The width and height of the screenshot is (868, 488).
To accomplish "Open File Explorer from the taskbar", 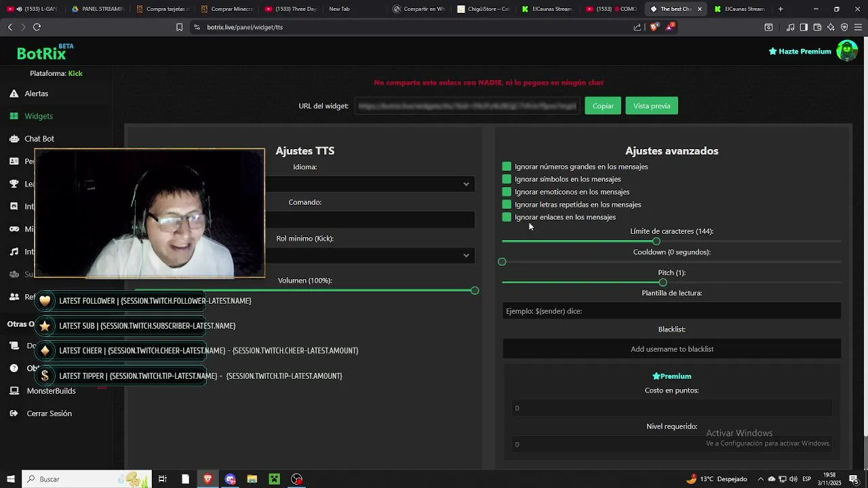I will [x=252, y=479].
